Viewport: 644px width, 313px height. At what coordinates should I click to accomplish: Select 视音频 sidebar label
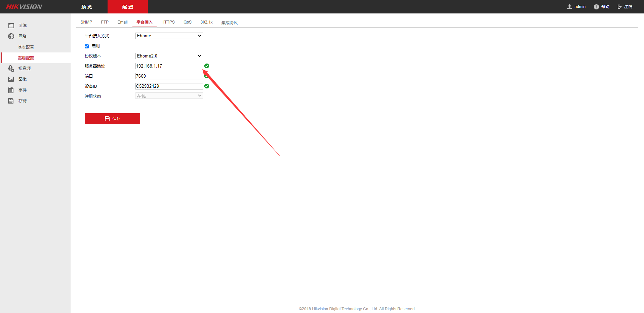pyautogui.click(x=25, y=69)
